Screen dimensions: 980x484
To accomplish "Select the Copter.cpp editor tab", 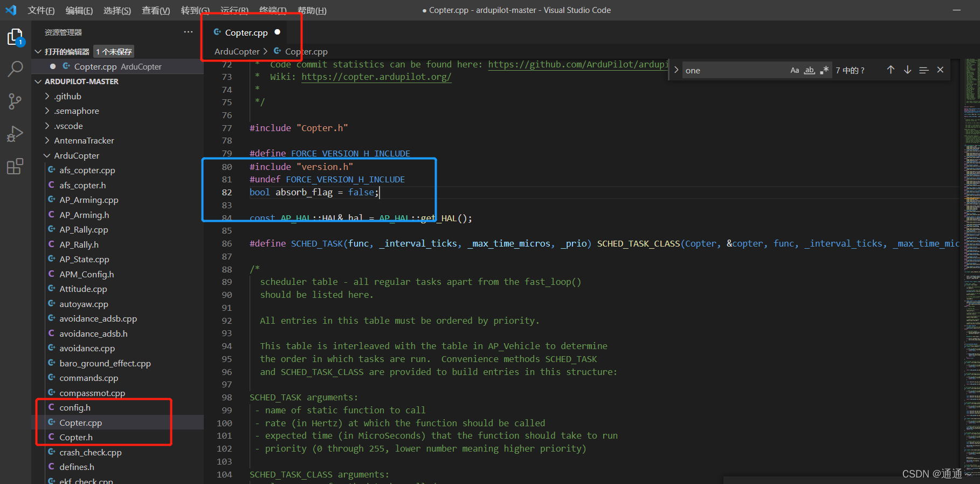I will pyautogui.click(x=247, y=32).
